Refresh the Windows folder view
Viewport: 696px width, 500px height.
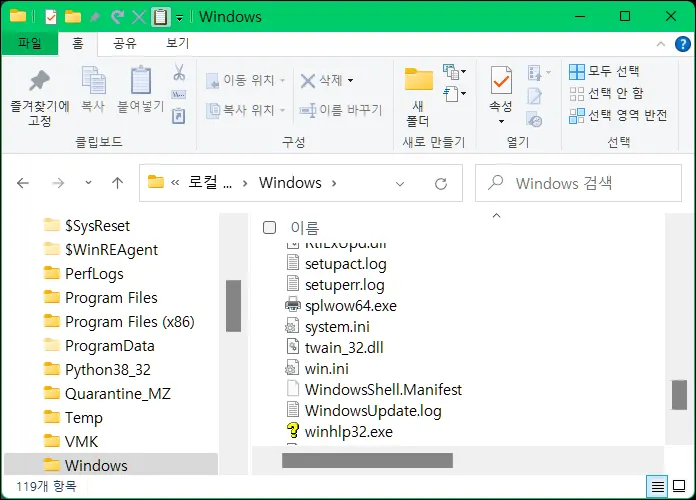point(441,183)
